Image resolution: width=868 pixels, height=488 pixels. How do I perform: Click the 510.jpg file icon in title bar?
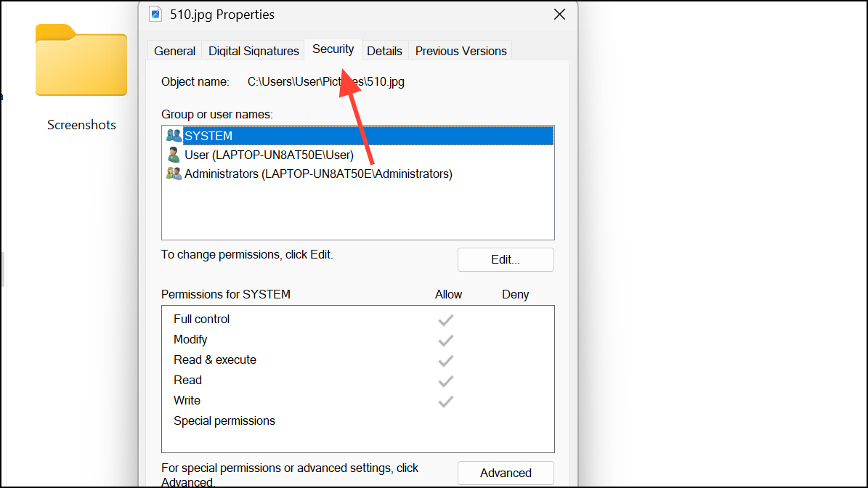point(155,14)
